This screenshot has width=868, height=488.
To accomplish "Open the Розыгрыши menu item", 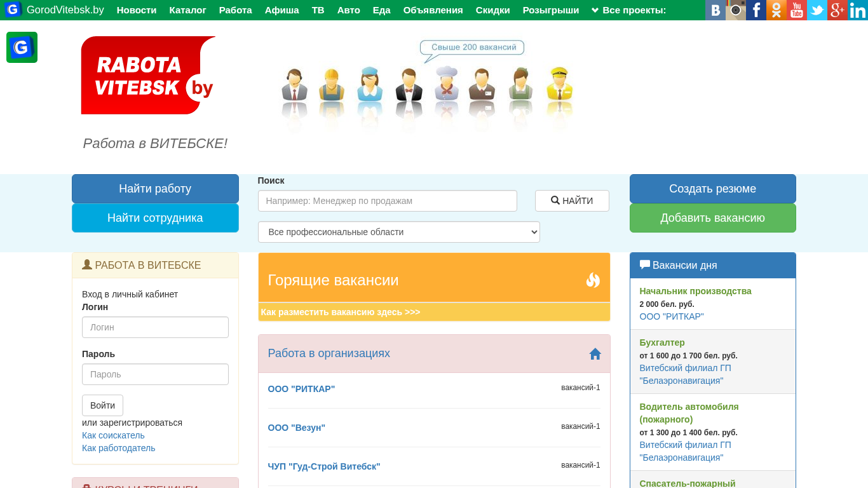I will (551, 10).
